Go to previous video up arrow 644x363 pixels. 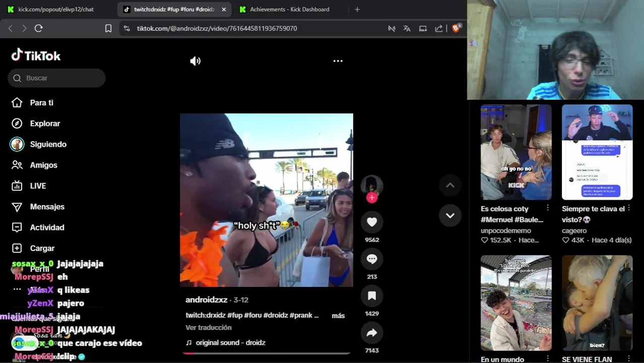coord(450,185)
